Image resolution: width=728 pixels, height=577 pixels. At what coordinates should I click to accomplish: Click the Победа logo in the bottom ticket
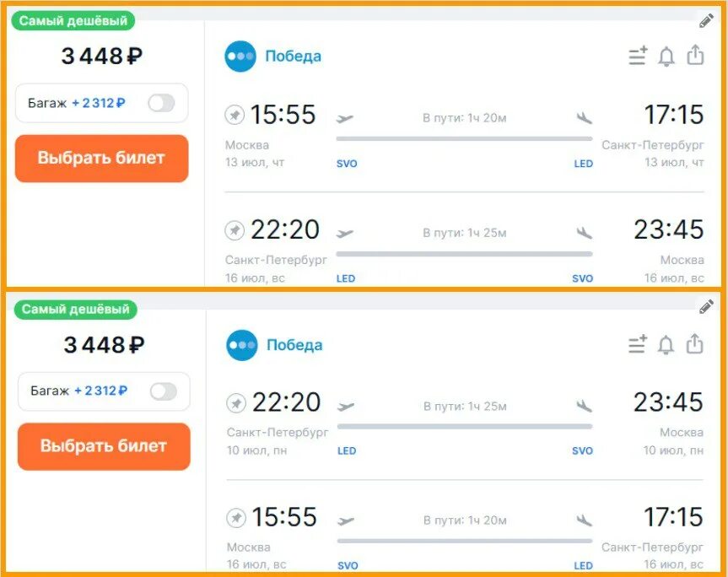coord(242,345)
